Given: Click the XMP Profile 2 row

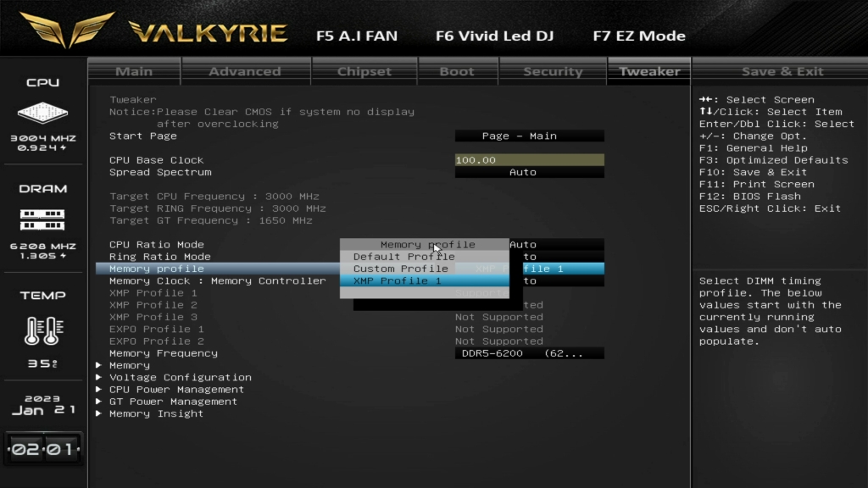Looking at the screenshot, I should (x=153, y=305).
